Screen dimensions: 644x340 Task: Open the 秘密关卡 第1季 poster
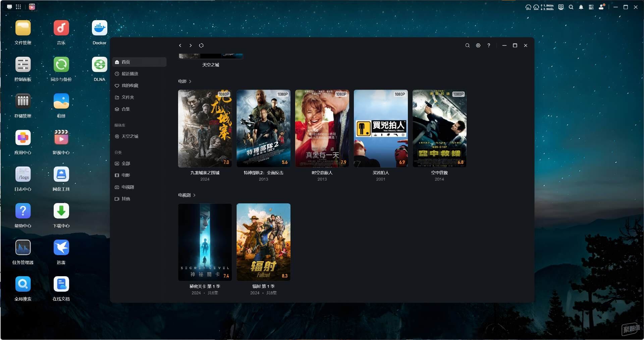[205, 242]
